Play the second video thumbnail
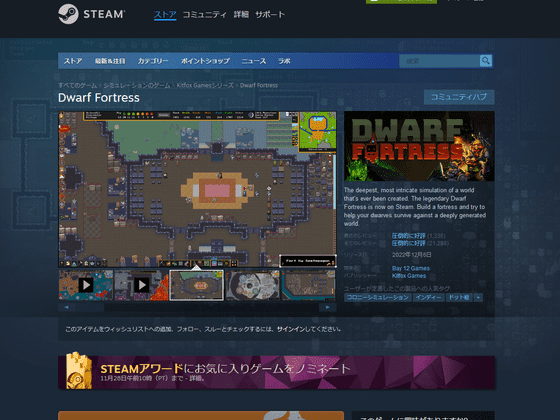 (x=141, y=285)
